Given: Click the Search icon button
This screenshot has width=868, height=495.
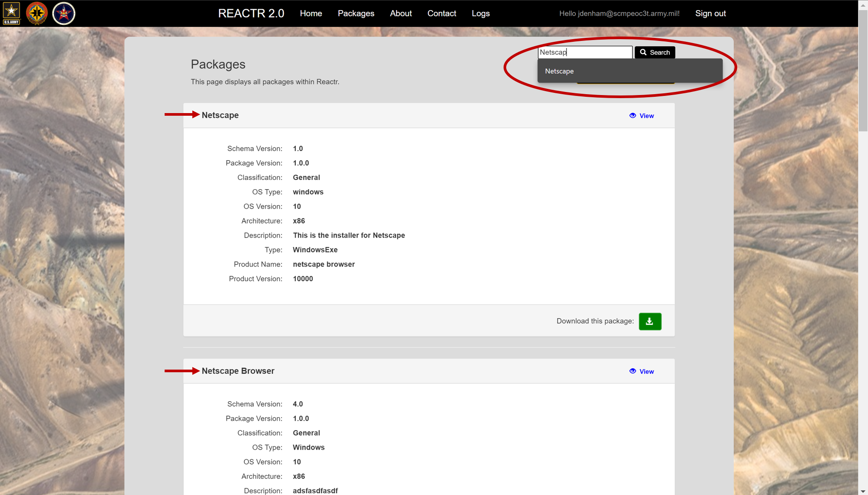Looking at the screenshot, I should click(654, 52).
